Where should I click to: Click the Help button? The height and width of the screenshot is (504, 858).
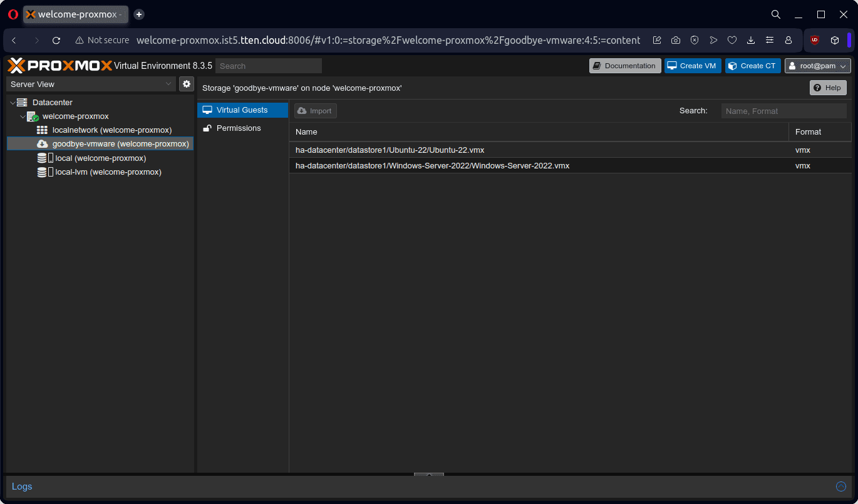pos(828,88)
